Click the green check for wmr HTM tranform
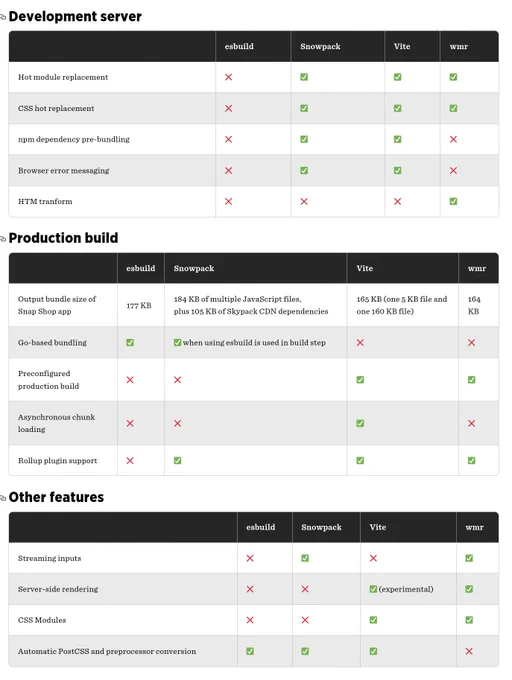This screenshot has width=512, height=680. click(453, 202)
